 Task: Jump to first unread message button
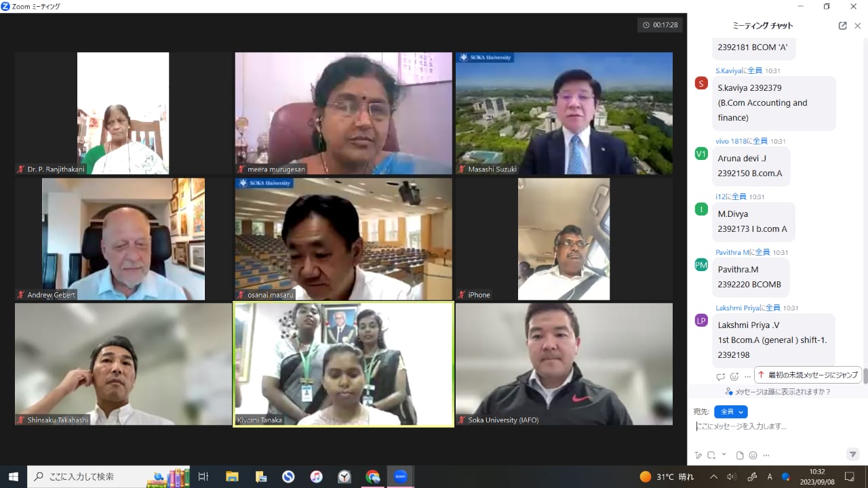click(806, 375)
